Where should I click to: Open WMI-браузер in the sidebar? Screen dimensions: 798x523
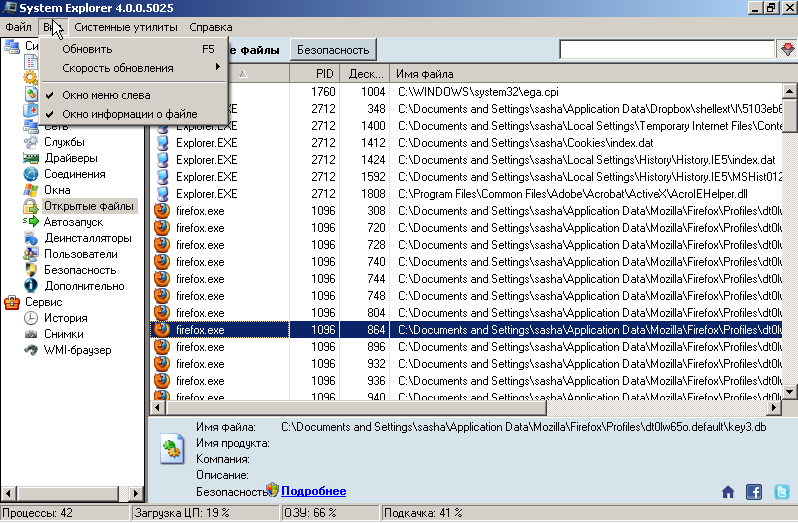[77, 350]
